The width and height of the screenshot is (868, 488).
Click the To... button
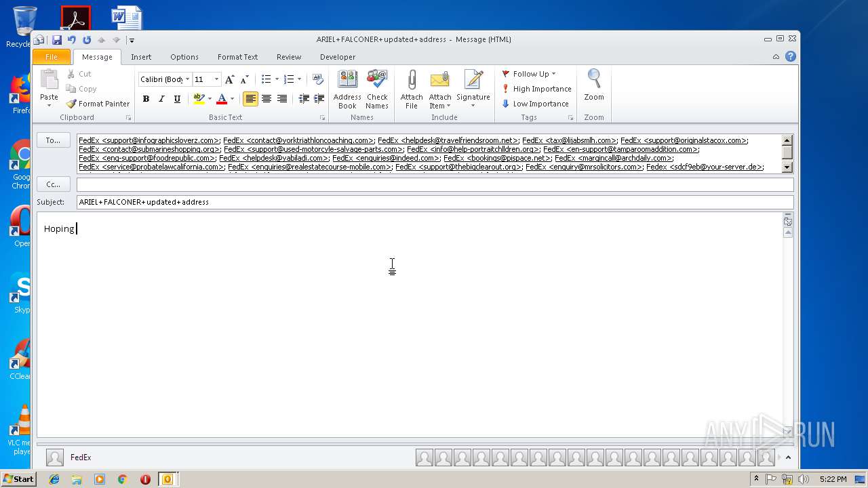[x=53, y=140]
